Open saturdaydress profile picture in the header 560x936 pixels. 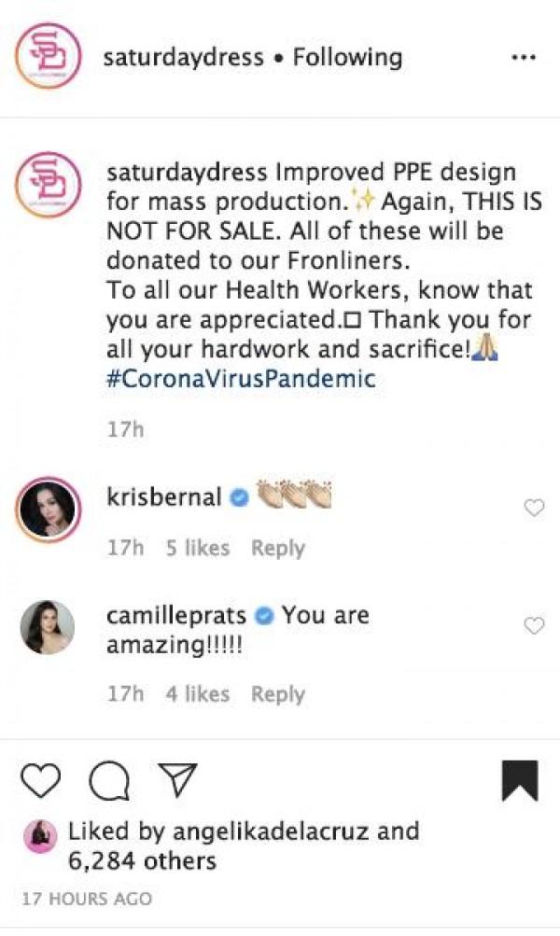[x=47, y=58]
